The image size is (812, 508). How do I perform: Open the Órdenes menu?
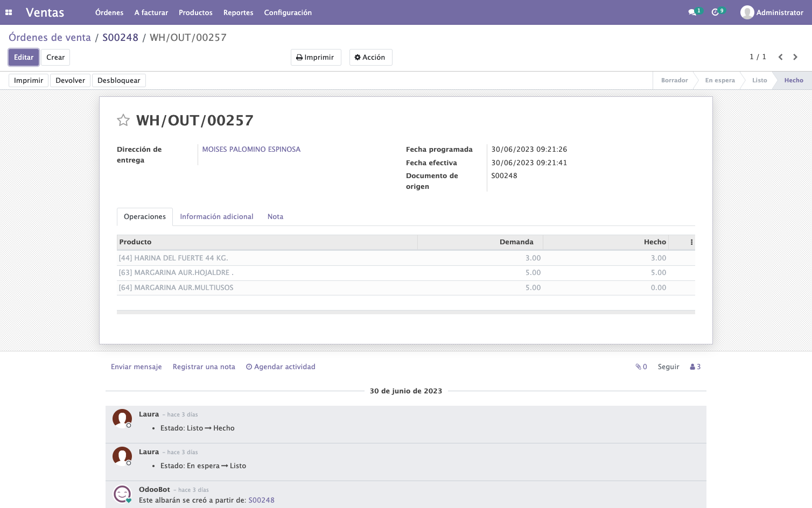(109, 12)
